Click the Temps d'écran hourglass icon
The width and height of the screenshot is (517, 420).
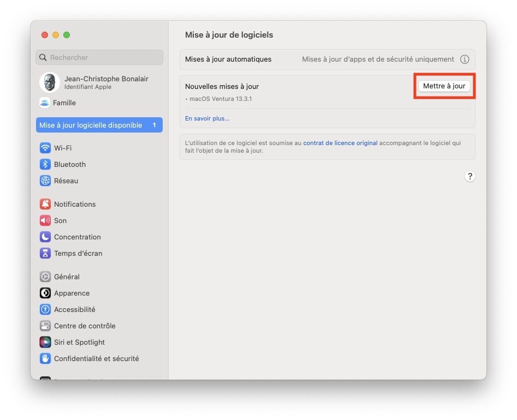point(45,253)
